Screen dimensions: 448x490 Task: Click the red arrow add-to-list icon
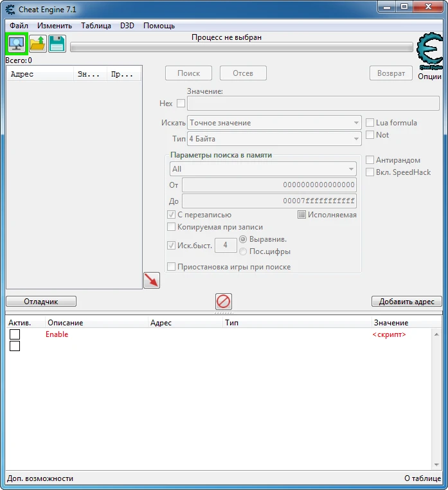coord(152,280)
